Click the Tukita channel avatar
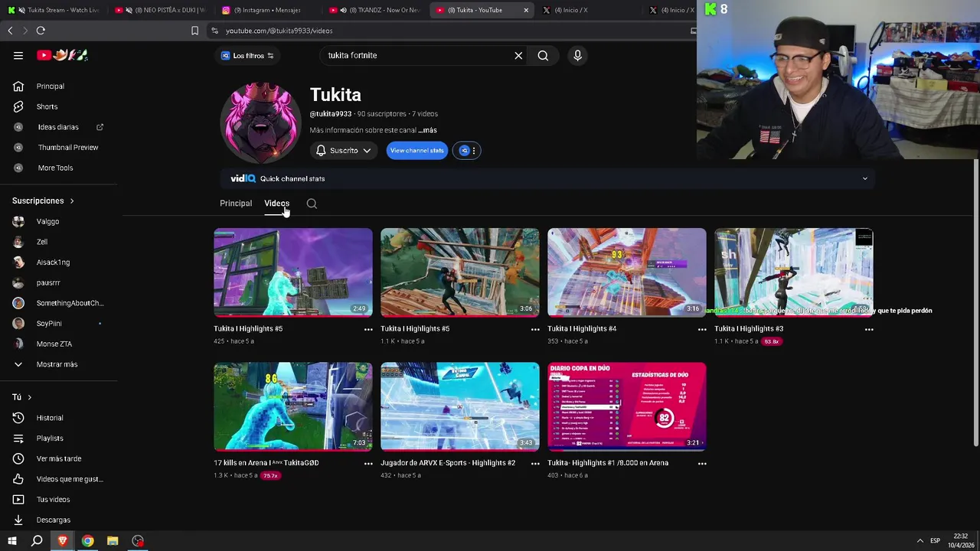Image resolution: width=980 pixels, height=551 pixels. (261, 122)
